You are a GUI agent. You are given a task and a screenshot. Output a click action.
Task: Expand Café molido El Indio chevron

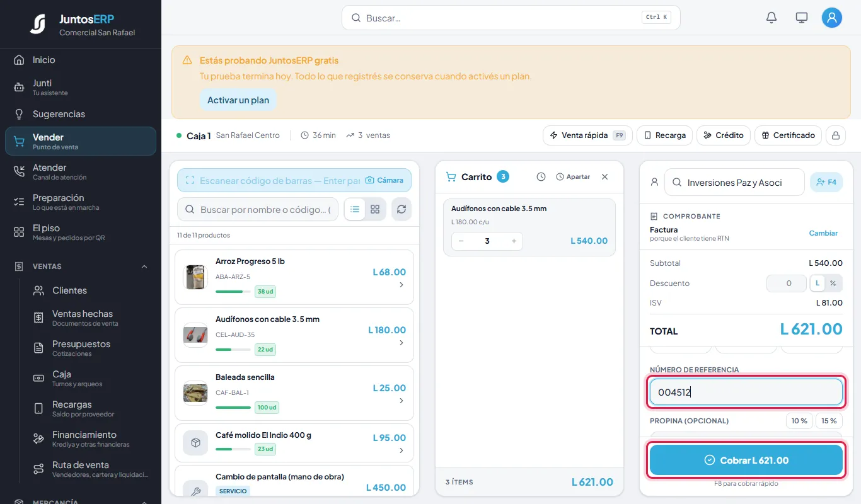pyautogui.click(x=402, y=450)
